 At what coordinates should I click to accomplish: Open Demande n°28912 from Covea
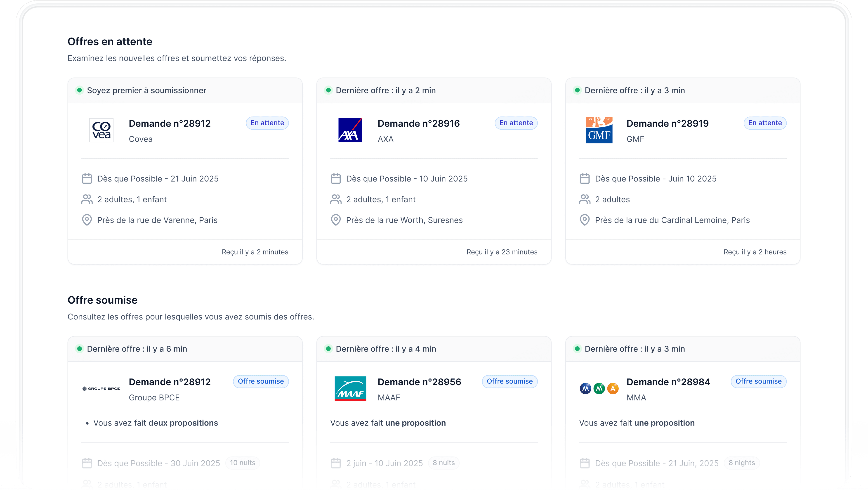click(x=170, y=124)
